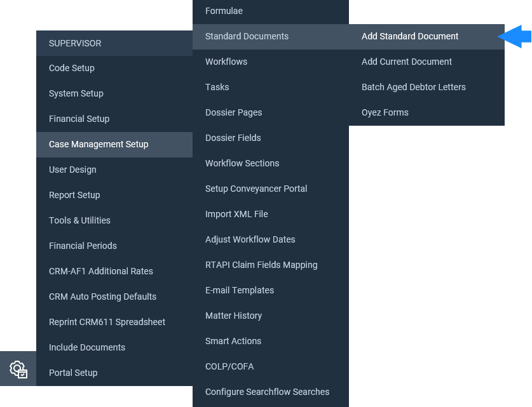Open Oyez Forms entry

[x=426, y=112]
